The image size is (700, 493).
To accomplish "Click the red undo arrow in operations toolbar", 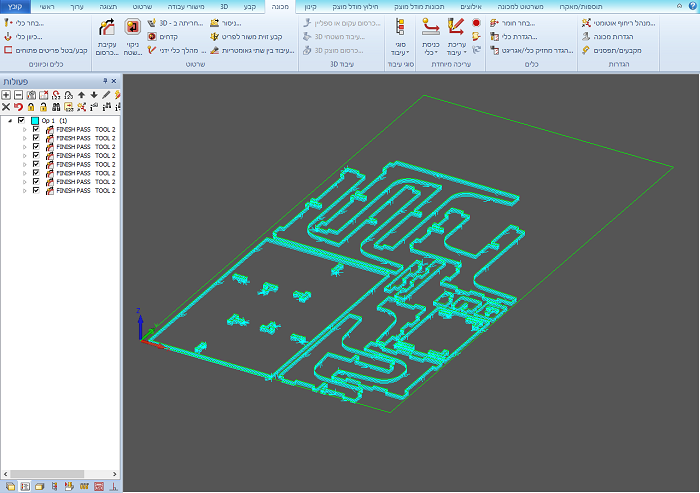I will point(18,107).
